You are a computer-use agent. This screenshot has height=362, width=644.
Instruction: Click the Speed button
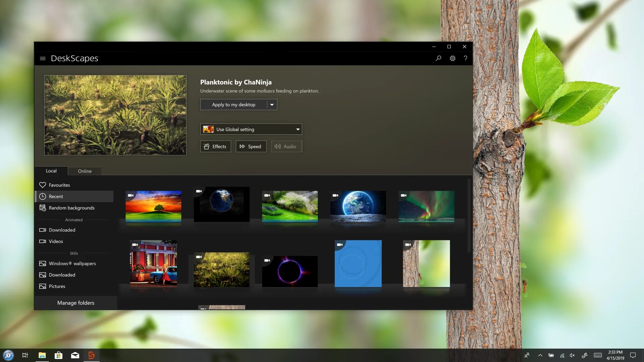pos(251,146)
